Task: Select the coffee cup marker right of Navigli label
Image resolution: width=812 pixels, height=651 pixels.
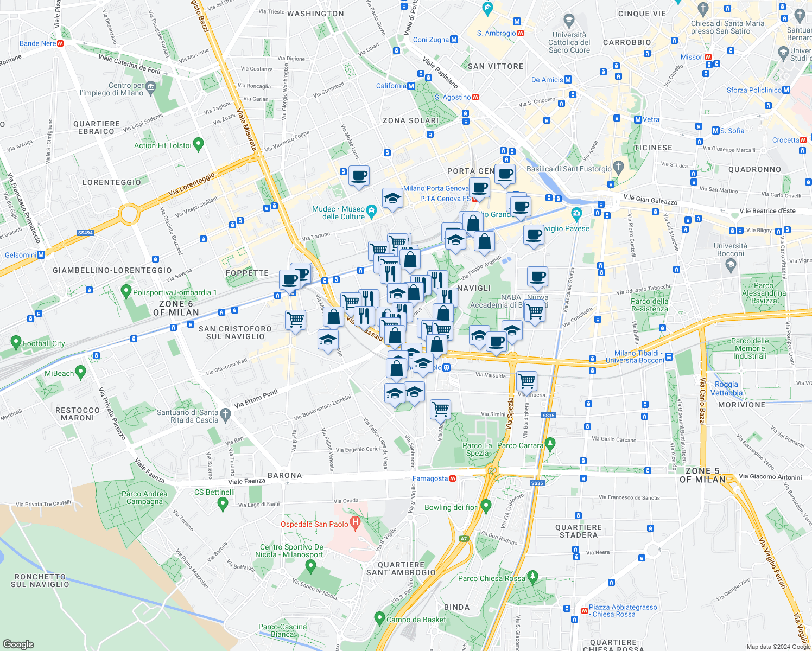Action: point(537,278)
